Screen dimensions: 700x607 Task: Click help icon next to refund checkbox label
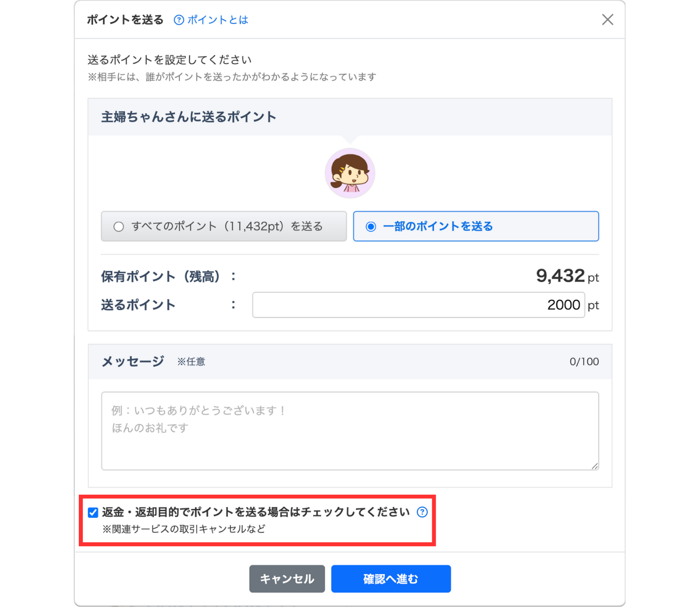pos(422,512)
